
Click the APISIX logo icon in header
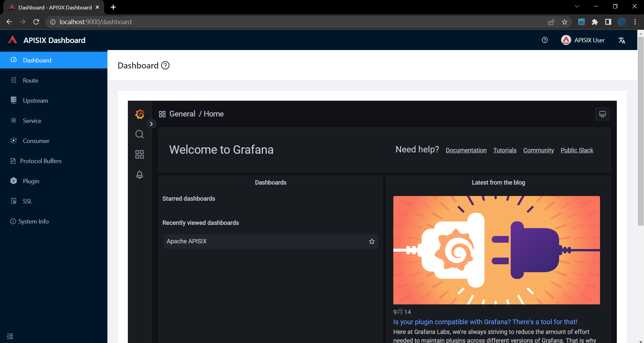tap(13, 40)
